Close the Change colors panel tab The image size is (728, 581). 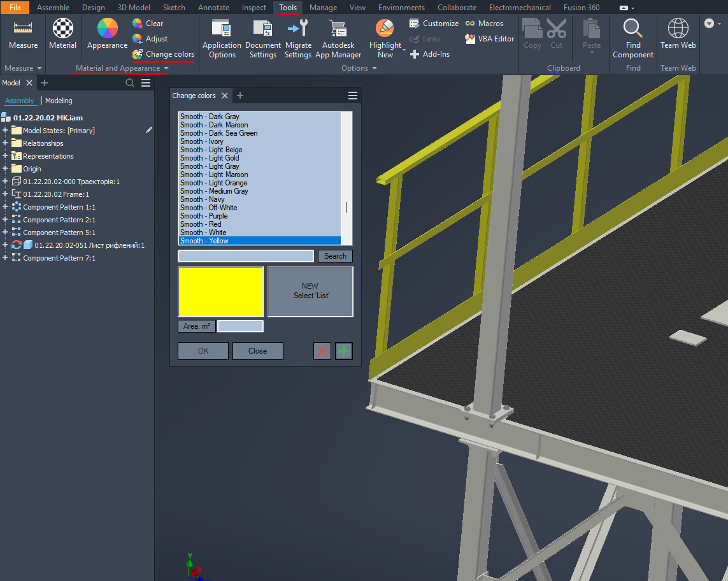coord(225,96)
